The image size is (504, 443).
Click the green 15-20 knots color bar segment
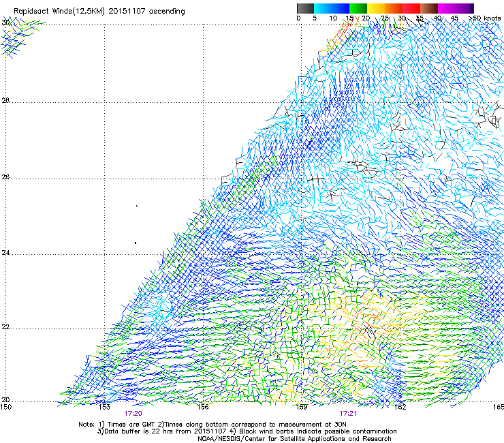point(358,8)
